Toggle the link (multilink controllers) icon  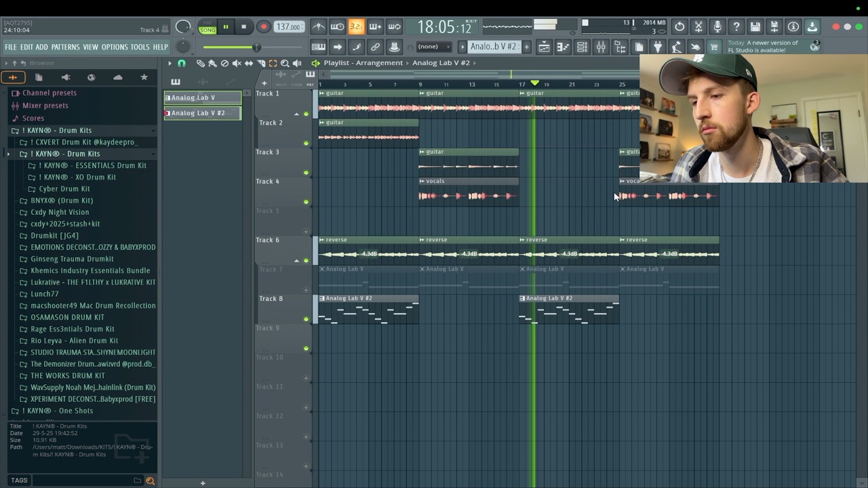tap(375, 47)
